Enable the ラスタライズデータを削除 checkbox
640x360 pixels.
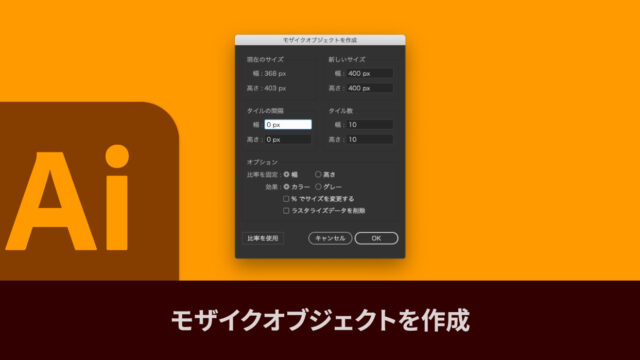(286, 211)
